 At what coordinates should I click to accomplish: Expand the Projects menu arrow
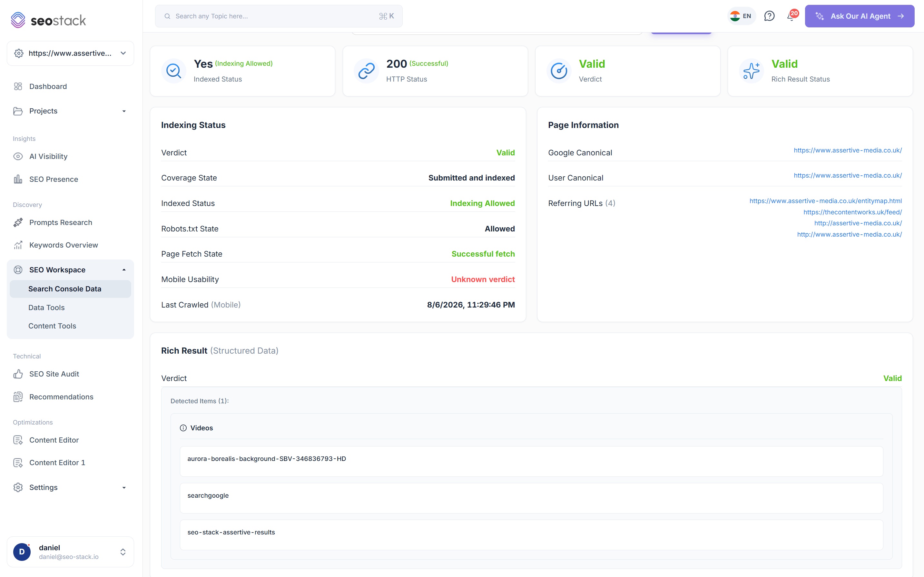coord(124,111)
